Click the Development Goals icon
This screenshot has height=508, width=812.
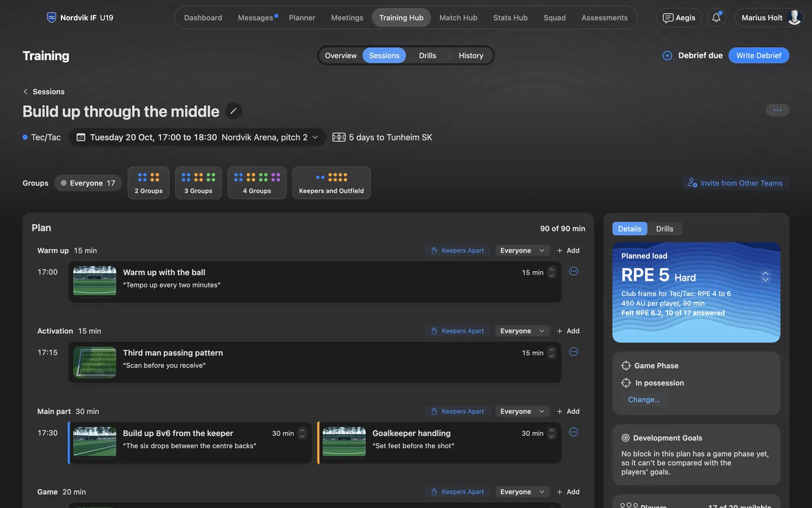(x=625, y=438)
